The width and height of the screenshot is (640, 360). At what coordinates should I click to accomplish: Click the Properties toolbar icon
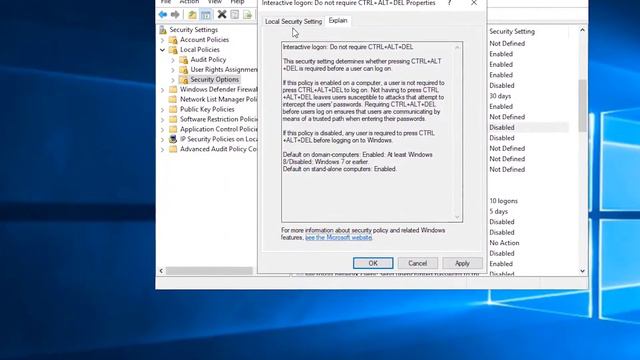tap(234, 15)
